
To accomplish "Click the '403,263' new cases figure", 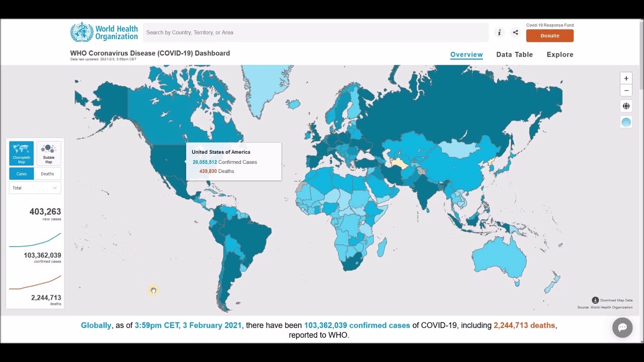I will coord(45,212).
